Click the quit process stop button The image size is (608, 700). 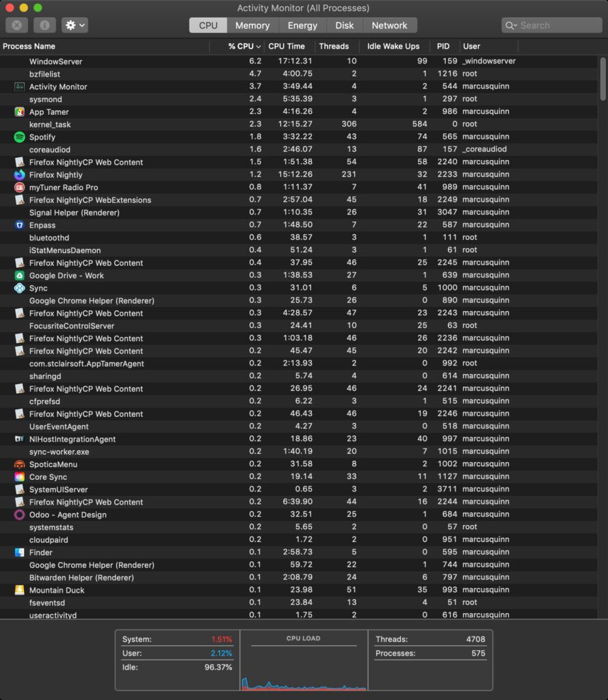pyautogui.click(x=16, y=25)
